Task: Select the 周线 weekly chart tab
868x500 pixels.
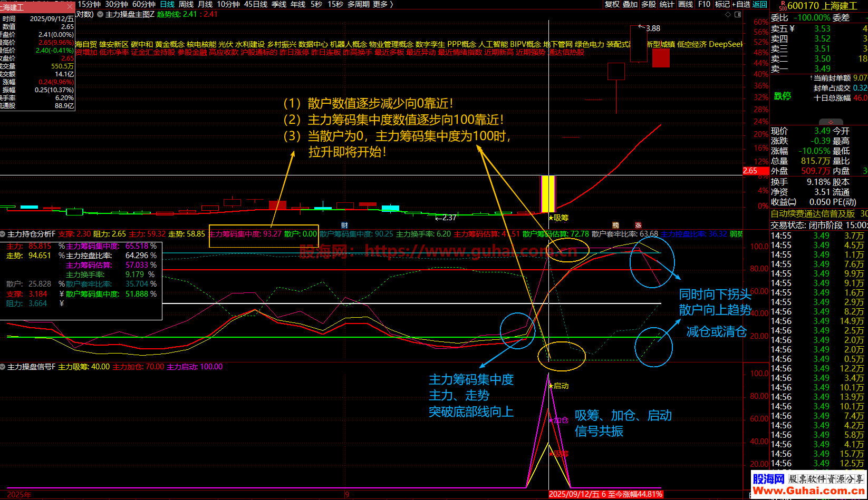Action: pos(186,4)
